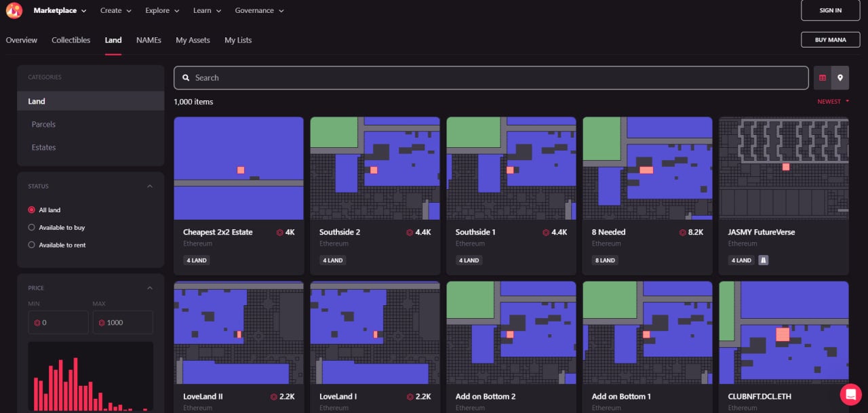Image resolution: width=868 pixels, height=413 pixels.
Task: Open the Cheapest 2x2 Estate map thumbnail
Action: tap(239, 168)
